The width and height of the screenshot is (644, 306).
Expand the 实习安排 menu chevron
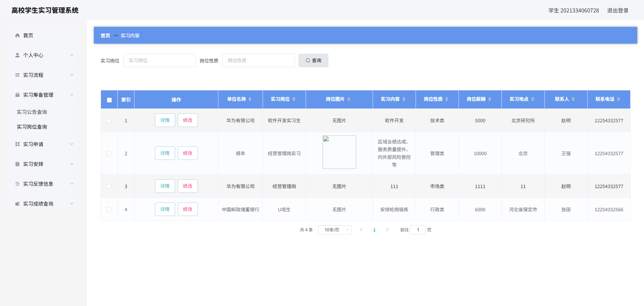pyautogui.click(x=72, y=164)
